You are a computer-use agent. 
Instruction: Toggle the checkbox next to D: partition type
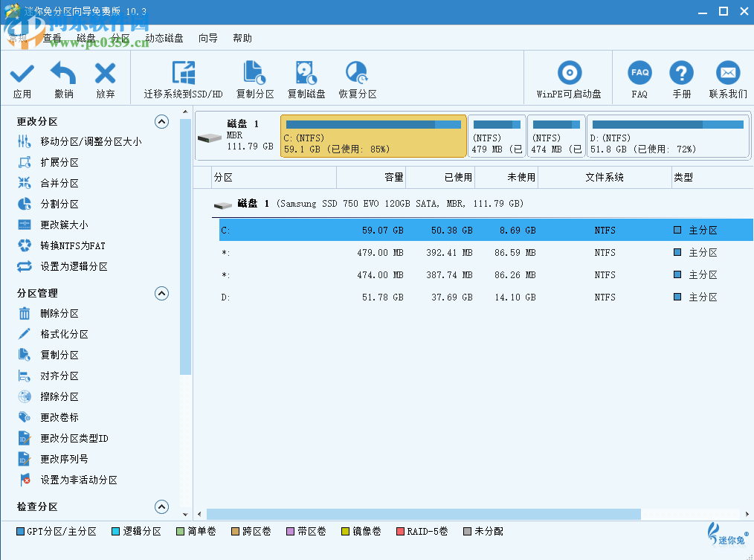coord(676,295)
